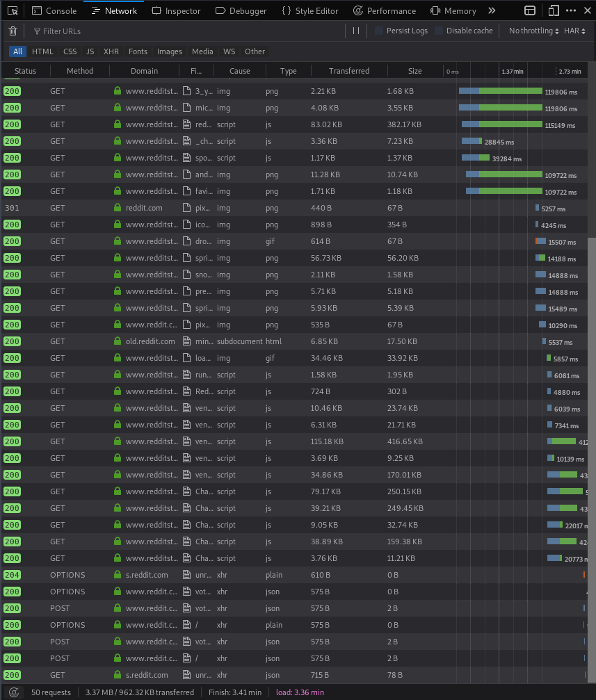Filter requests by JS

coord(90,51)
